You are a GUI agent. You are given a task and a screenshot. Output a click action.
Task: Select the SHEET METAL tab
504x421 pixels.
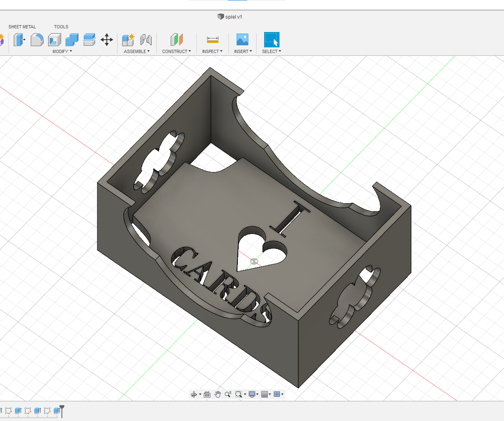(22, 27)
